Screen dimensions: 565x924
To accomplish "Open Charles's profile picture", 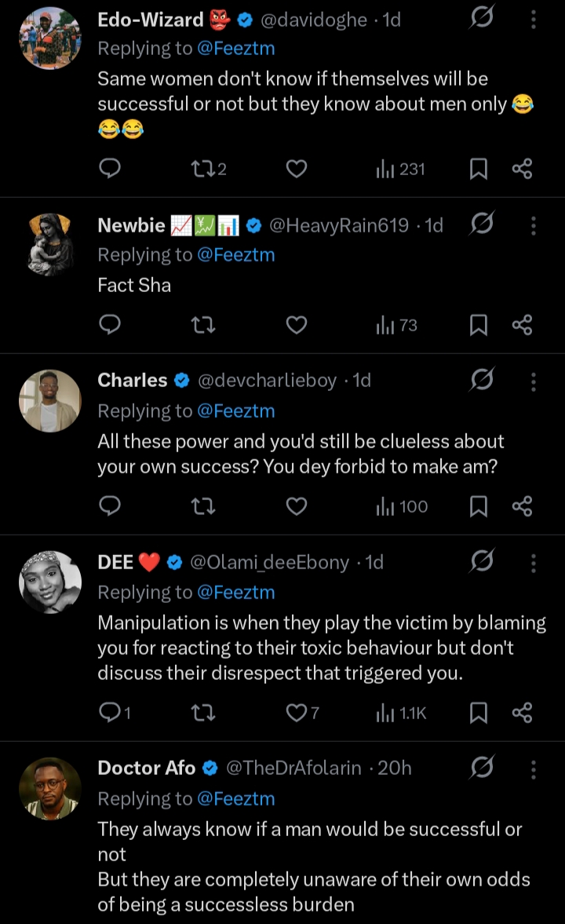I will (50, 401).
